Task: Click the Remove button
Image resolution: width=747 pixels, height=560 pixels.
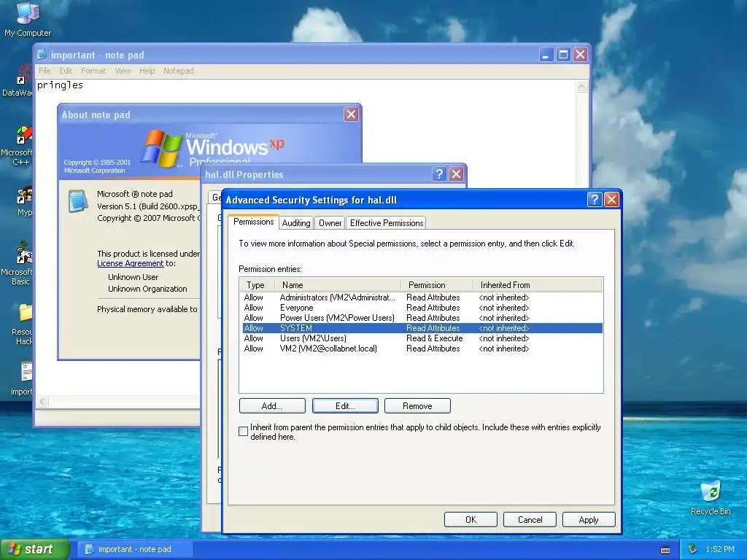Action: [x=417, y=405]
